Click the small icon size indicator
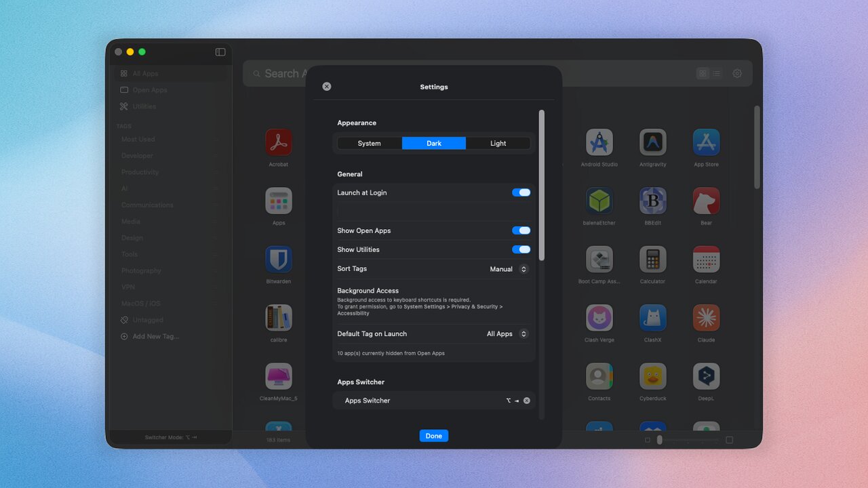 (x=648, y=440)
